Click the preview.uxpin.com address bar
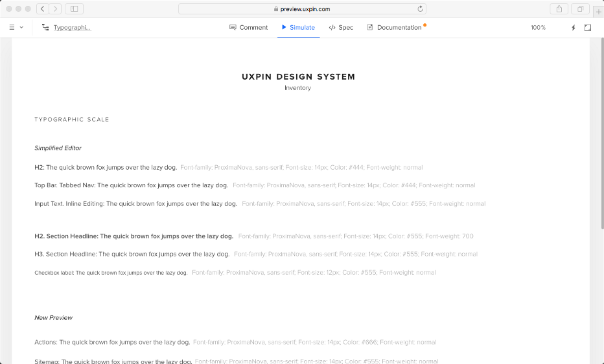The height and width of the screenshot is (364, 604). point(302,8)
